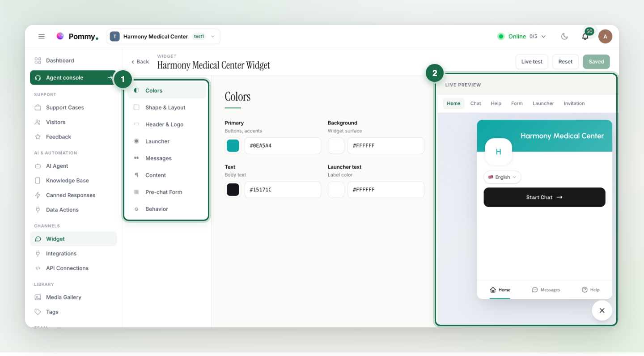Click the Back link
Viewport: 644px width, 356px height.
pyautogui.click(x=140, y=62)
